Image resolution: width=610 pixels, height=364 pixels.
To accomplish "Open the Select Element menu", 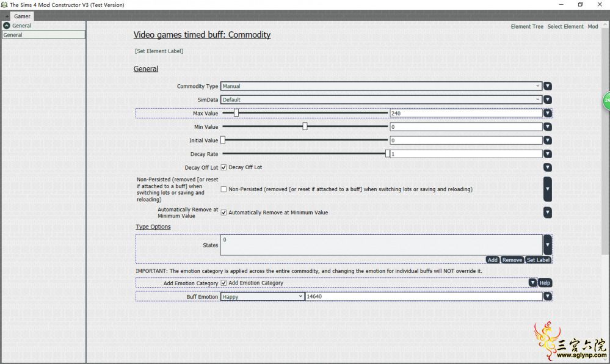I will pos(565,26).
